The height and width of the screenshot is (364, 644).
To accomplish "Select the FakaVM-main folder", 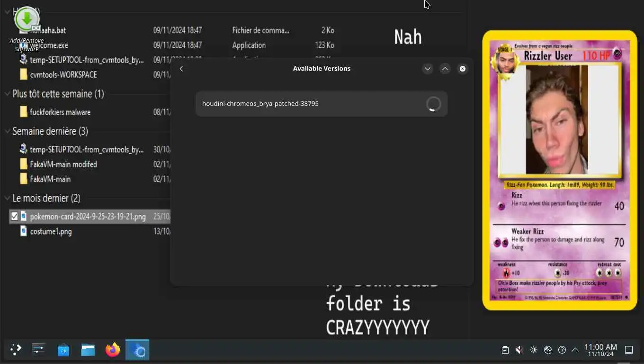I will (x=50, y=179).
